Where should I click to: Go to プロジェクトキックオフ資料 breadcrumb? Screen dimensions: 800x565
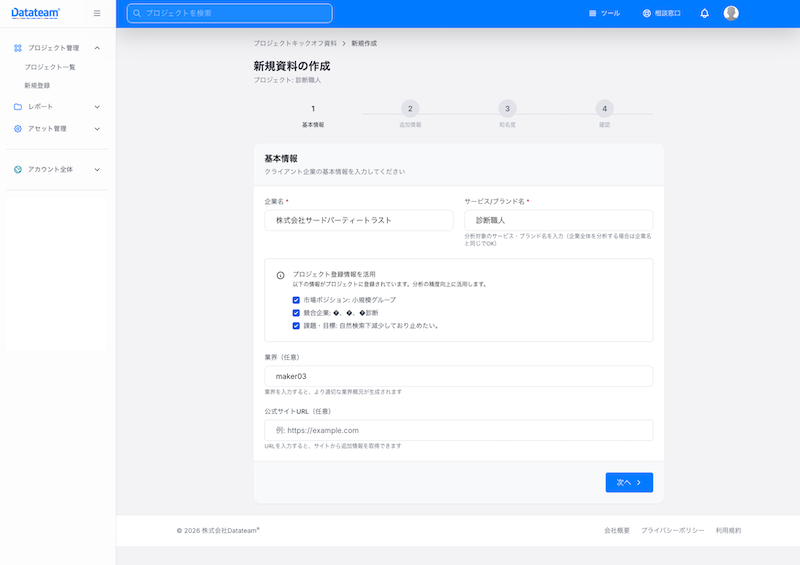pyautogui.click(x=295, y=43)
